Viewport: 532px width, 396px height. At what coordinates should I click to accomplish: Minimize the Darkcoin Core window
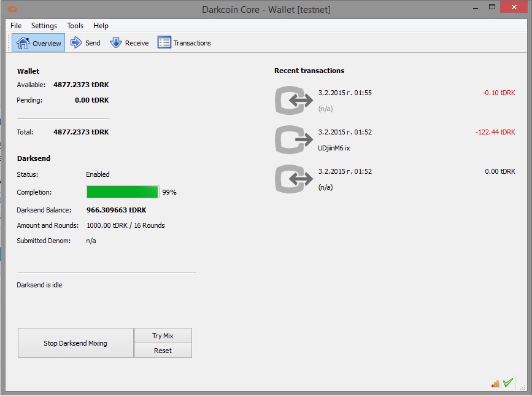[476, 7]
